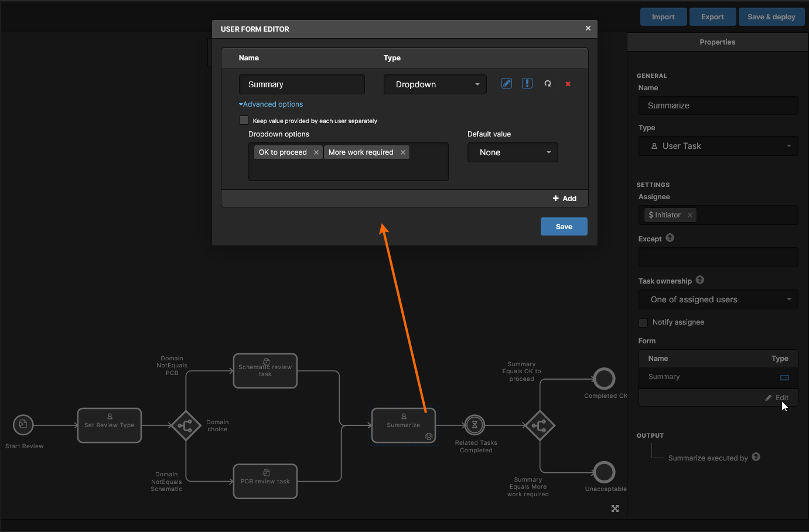Collapse the Advanced options section
This screenshot has height=532, width=809.
point(271,104)
